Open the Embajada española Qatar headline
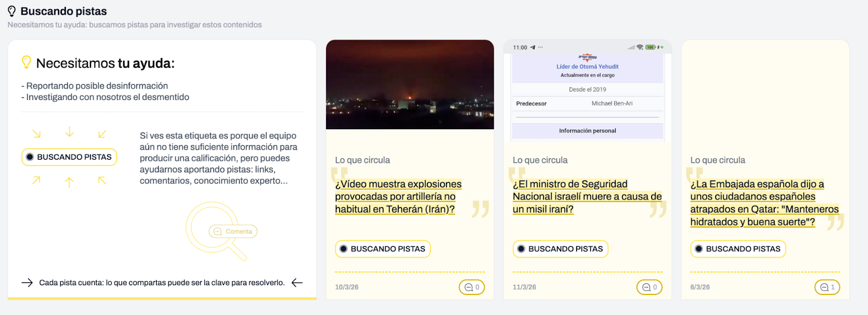The width and height of the screenshot is (868, 315). point(764,203)
